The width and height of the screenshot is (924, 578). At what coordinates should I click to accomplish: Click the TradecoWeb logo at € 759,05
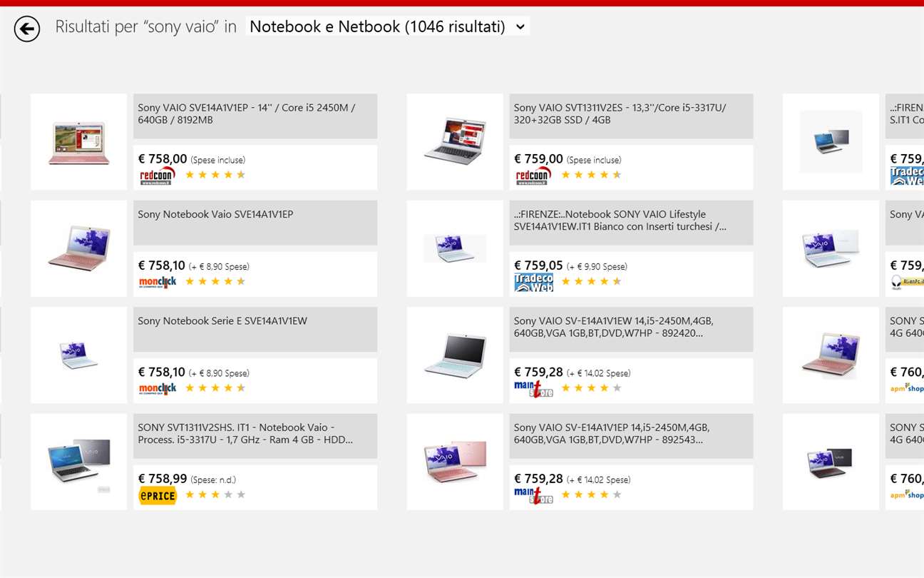tap(533, 283)
